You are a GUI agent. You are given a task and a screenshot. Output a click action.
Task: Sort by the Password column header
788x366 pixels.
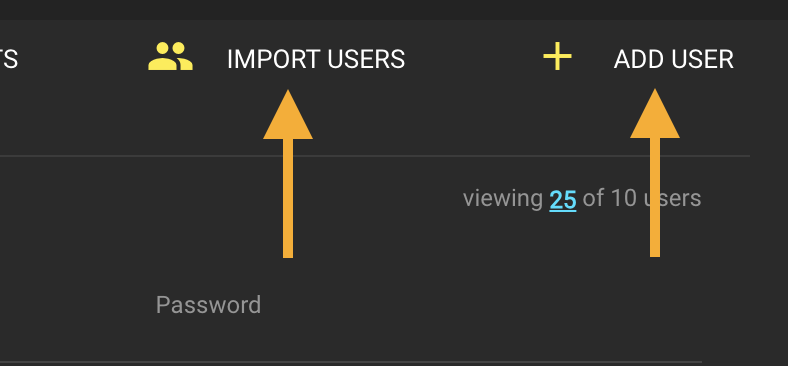pyautogui.click(x=209, y=305)
